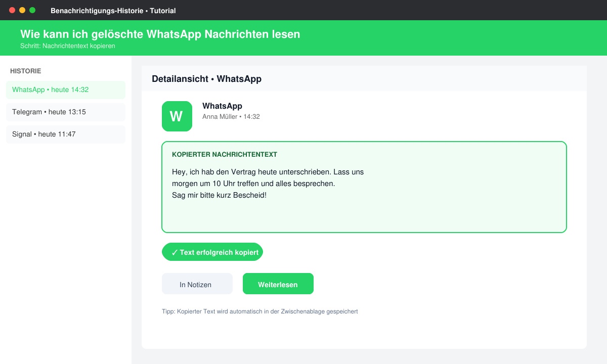Click the sender line Anna Müller 14:32
607x364 pixels.
coord(231,117)
